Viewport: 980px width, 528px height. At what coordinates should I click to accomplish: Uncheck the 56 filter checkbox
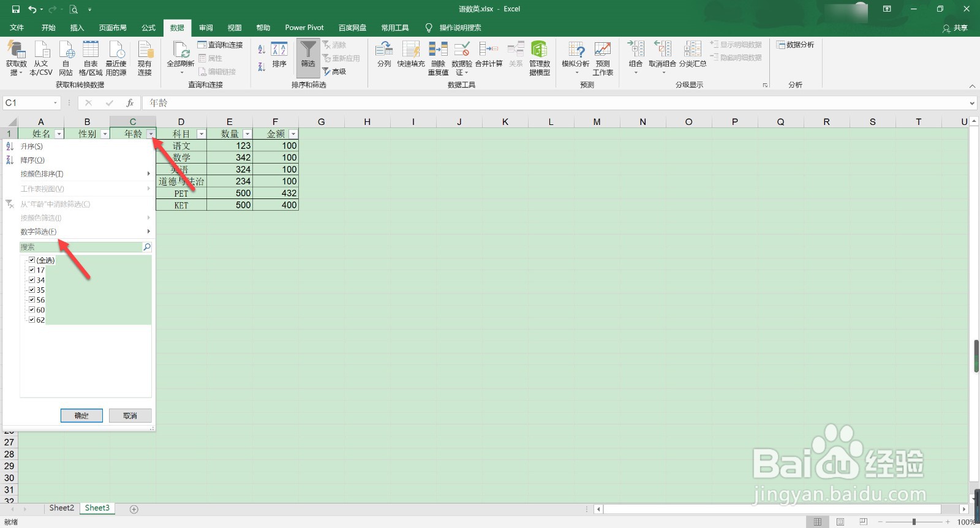tap(32, 300)
